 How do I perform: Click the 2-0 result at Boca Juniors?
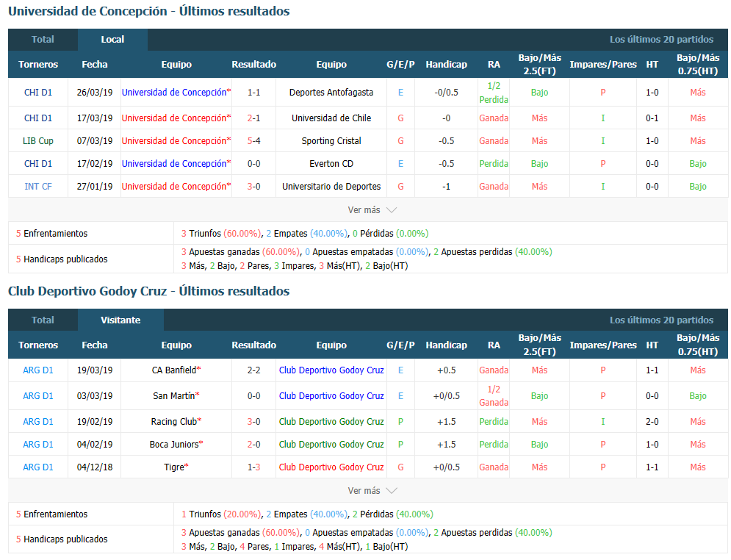click(254, 445)
